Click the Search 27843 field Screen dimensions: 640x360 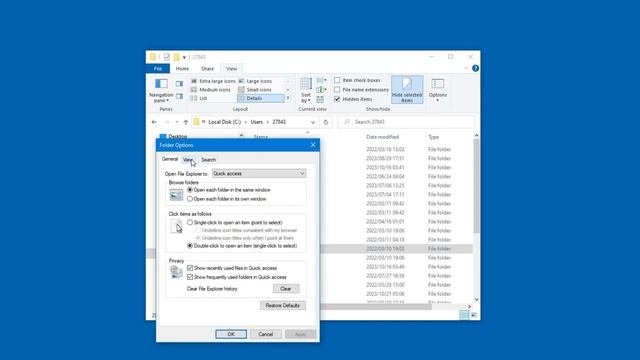click(x=407, y=122)
